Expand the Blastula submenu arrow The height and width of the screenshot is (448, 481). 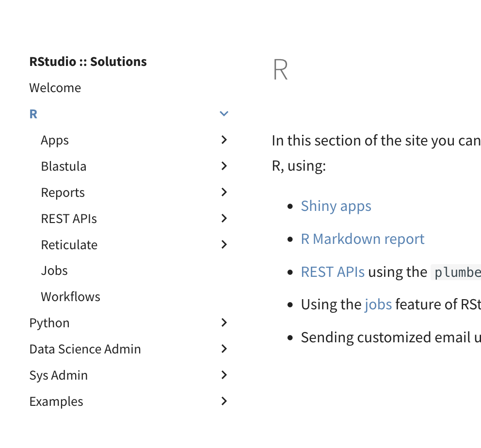click(224, 166)
